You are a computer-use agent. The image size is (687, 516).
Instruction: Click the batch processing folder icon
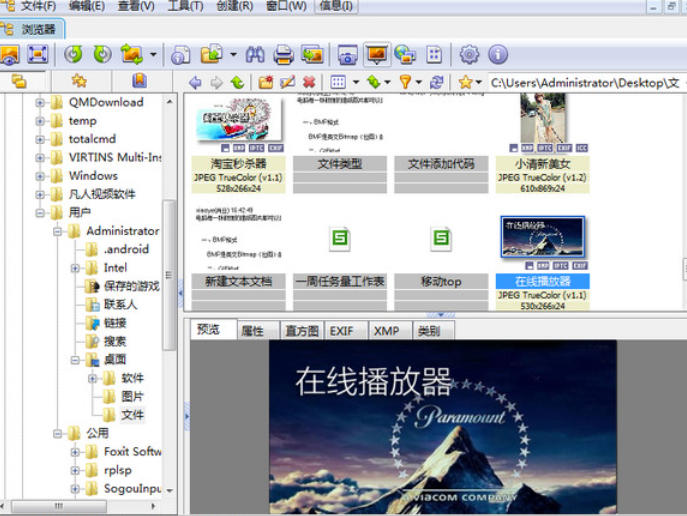pos(212,55)
